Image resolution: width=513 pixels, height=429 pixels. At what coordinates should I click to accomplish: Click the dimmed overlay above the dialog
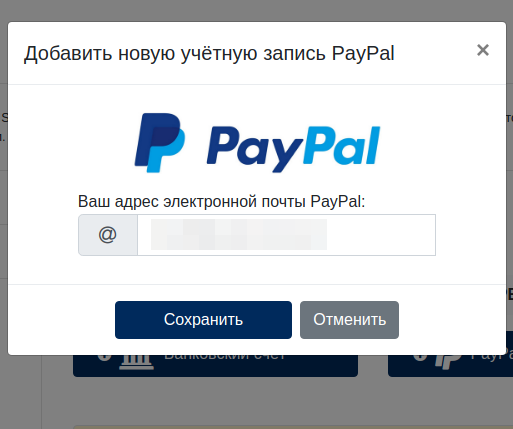click(256, 10)
